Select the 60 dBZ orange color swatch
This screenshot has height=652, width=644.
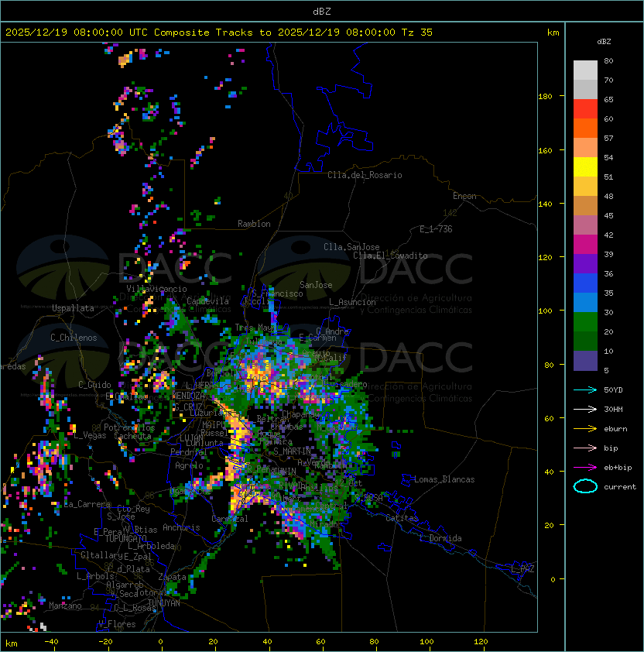pyautogui.click(x=585, y=128)
